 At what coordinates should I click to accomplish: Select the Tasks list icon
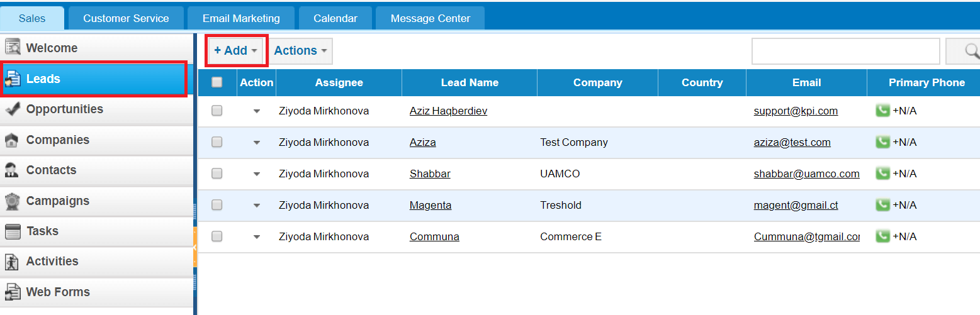[13, 231]
